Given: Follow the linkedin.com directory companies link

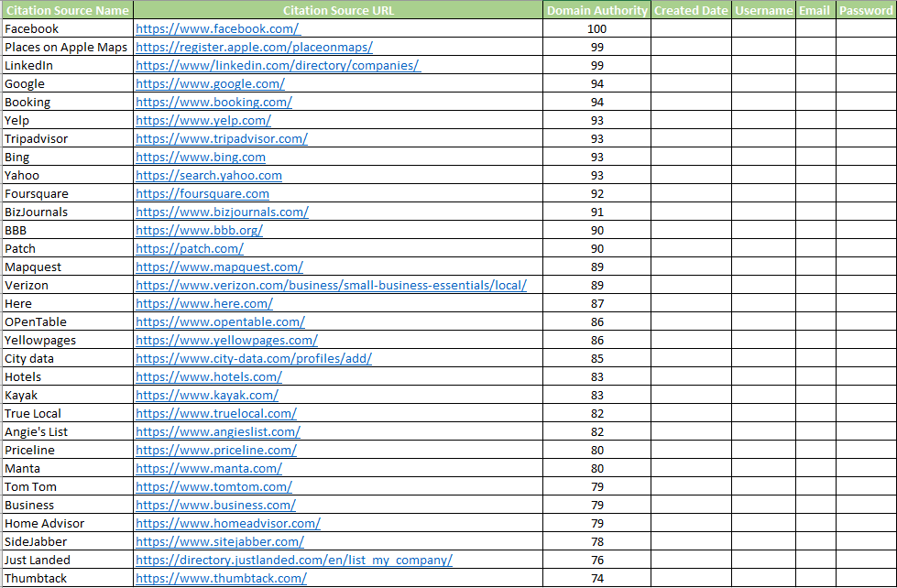Looking at the screenshot, I should tap(278, 65).
